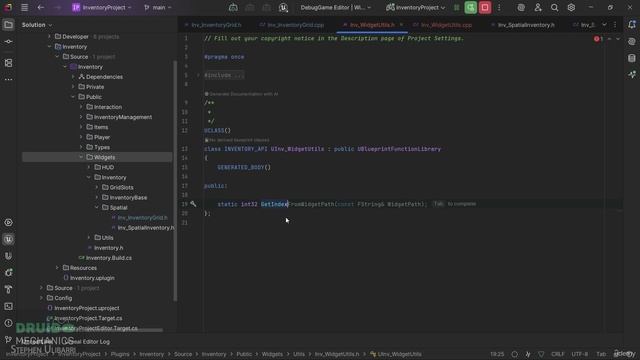Viewport: 640px width, 360px height.
Task: Open the Services tool window icon
Action: point(8,222)
